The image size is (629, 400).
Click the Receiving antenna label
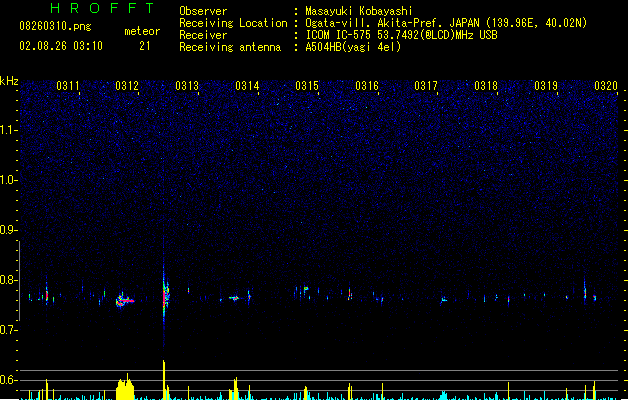230,47
